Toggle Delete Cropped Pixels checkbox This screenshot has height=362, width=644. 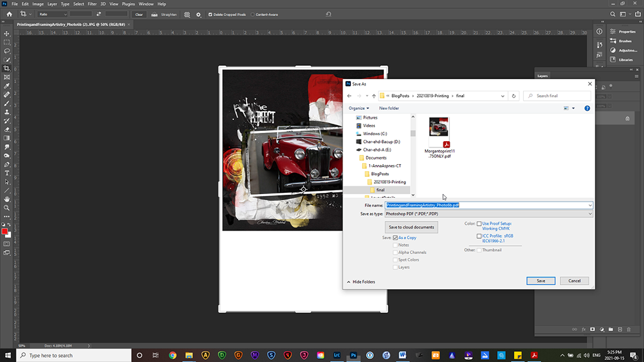click(x=210, y=14)
